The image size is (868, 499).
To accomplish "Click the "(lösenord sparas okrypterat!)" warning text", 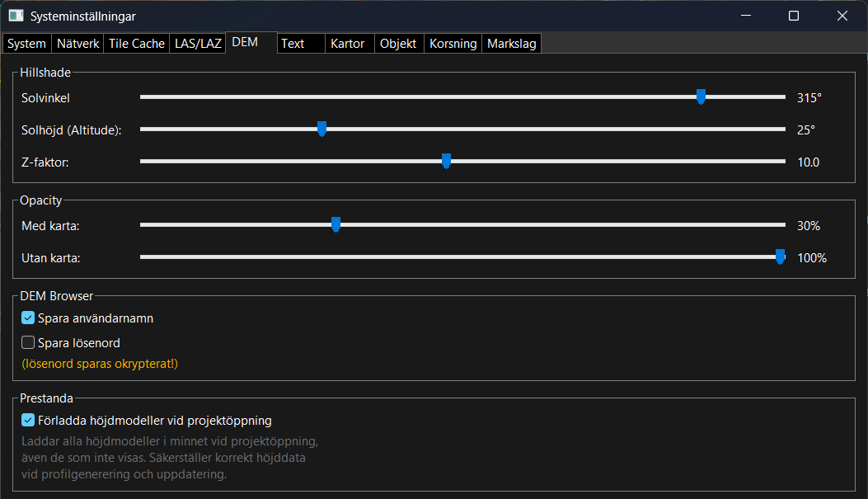I will [x=100, y=364].
